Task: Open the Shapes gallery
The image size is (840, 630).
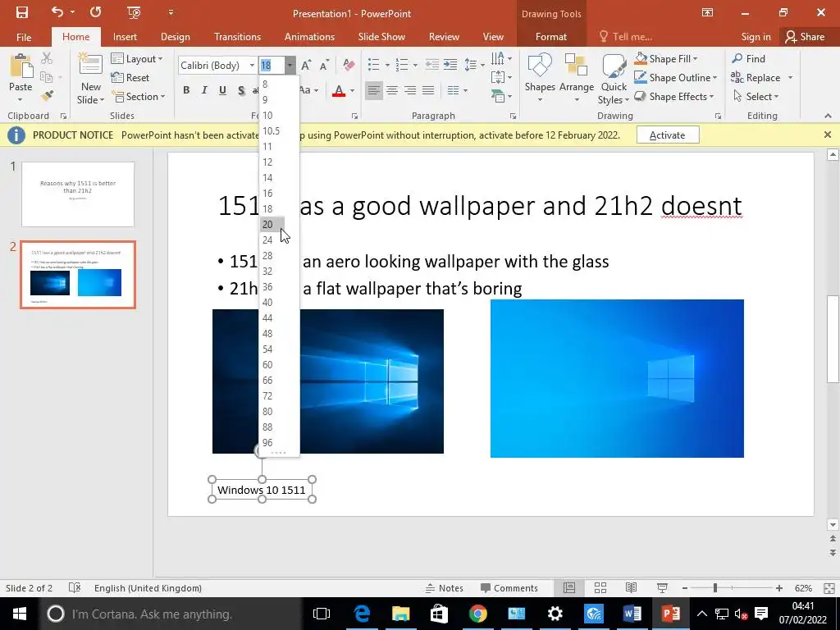Action: coord(540,79)
